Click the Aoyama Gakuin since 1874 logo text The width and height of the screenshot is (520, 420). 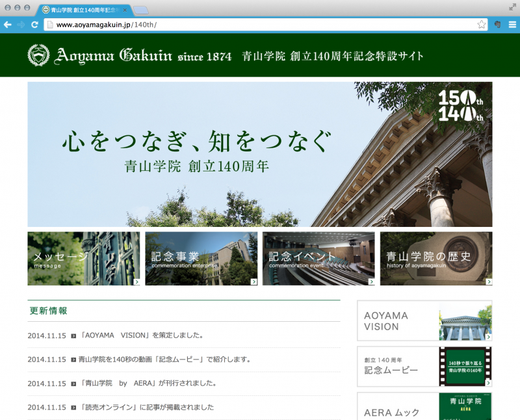[x=142, y=55]
